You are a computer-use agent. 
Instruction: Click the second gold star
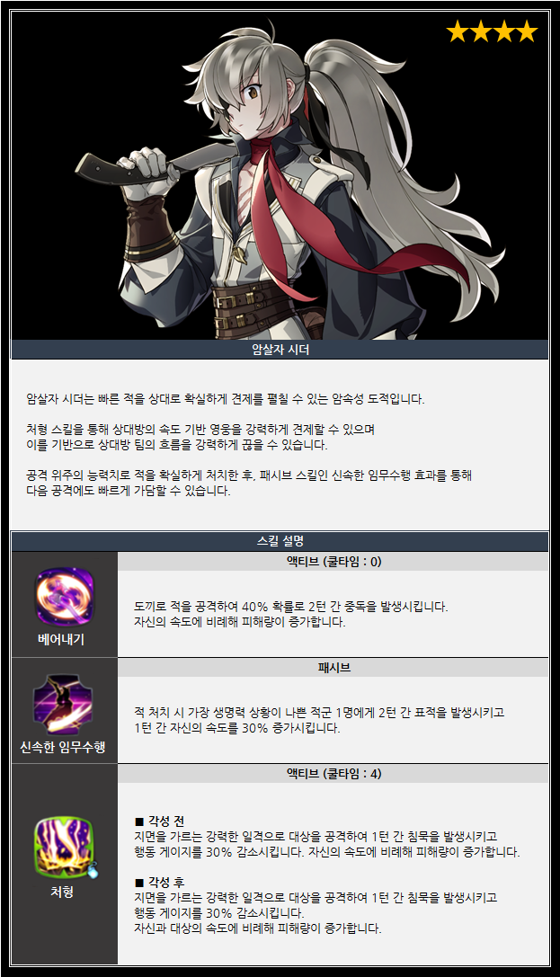tap(480, 31)
